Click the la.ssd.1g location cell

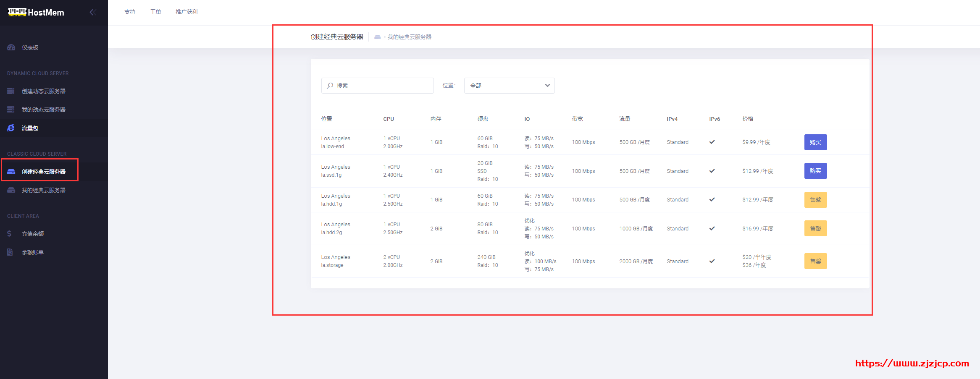[x=336, y=171]
